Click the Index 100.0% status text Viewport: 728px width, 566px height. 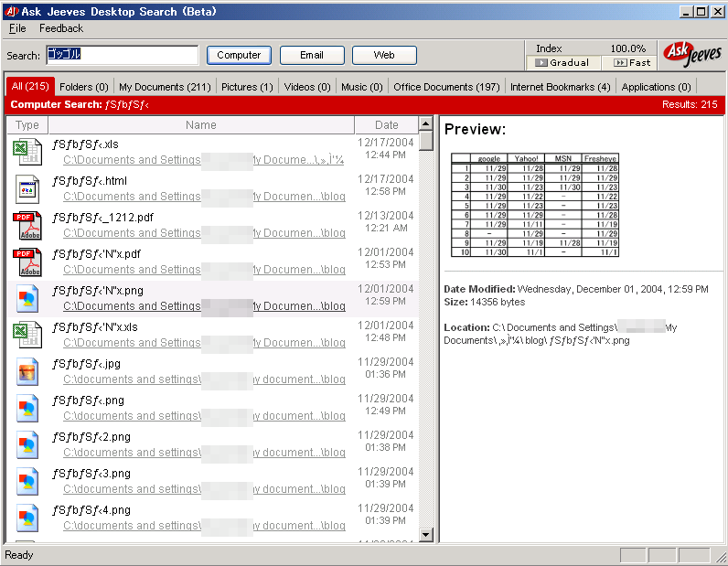pyautogui.click(x=591, y=48)
